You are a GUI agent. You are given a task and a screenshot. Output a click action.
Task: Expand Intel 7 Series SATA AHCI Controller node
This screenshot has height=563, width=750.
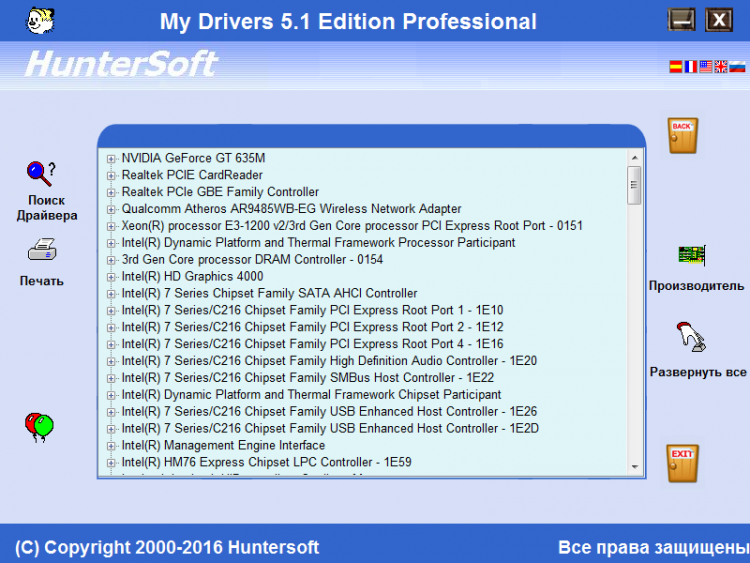pyautogui.click(x=111, y=294)
